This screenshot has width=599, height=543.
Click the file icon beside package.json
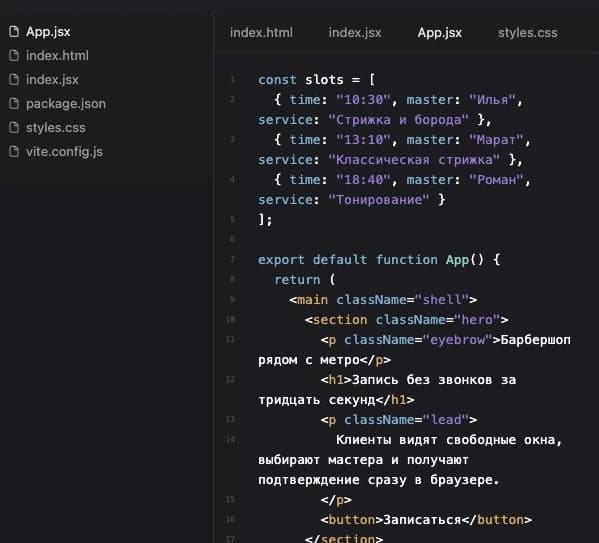coord(14,104)
